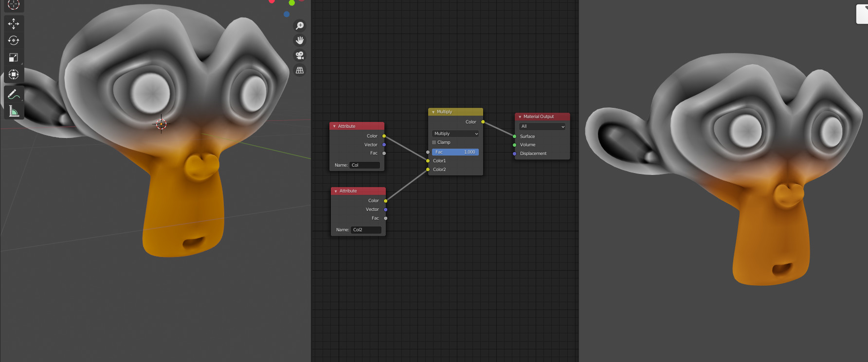Screen dimensions: 868x362
Task: Click Vector output socket of Col2 Attribute node
Action: [385, 209]
